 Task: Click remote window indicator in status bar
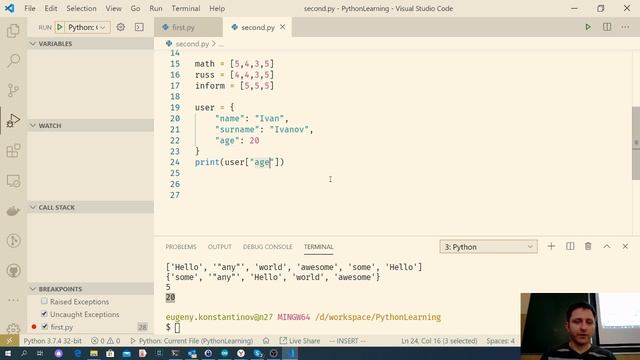pos(9,341)
